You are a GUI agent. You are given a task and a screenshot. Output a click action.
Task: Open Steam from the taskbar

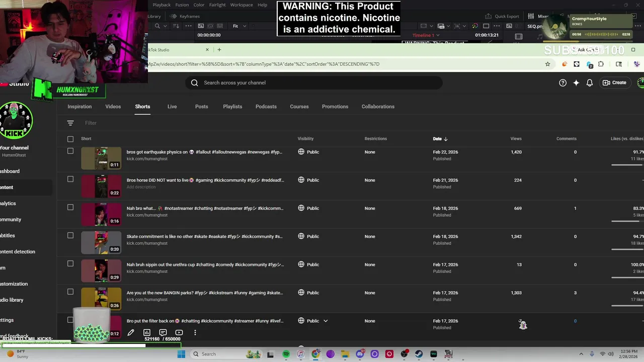(419, 354)
